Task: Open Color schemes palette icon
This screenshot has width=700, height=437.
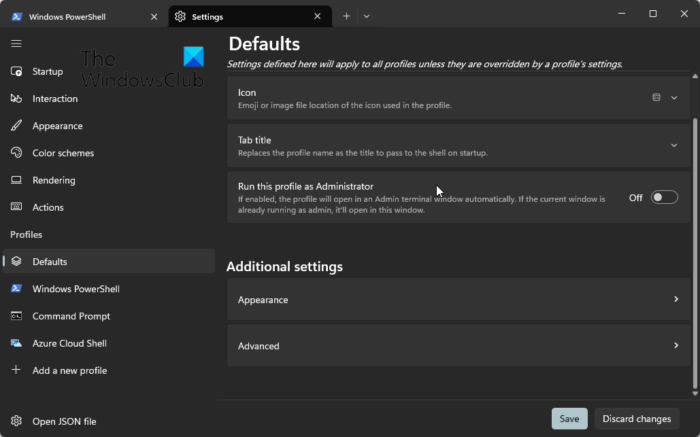Action: (16, 153)
